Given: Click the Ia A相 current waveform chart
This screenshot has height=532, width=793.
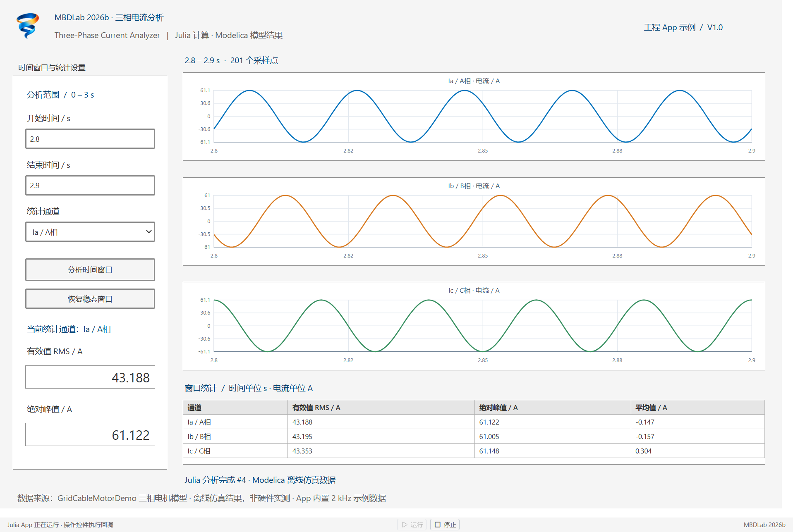Looking at the screenshot, I should (474, 117).
